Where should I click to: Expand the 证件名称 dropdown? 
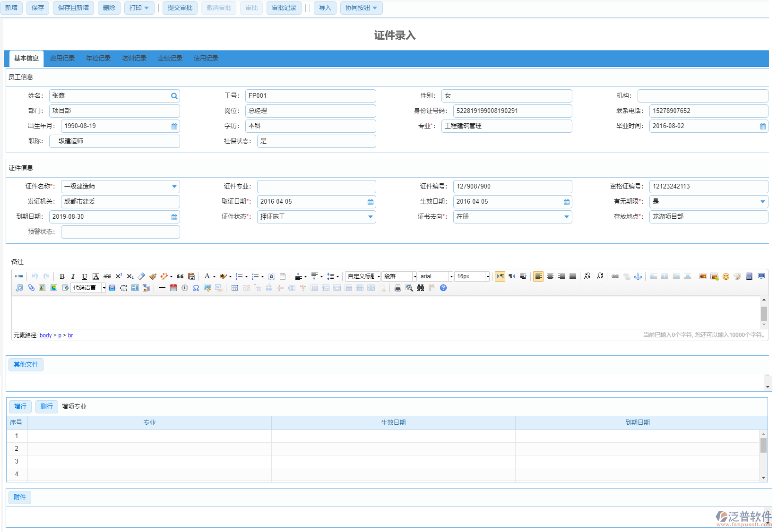174,187
